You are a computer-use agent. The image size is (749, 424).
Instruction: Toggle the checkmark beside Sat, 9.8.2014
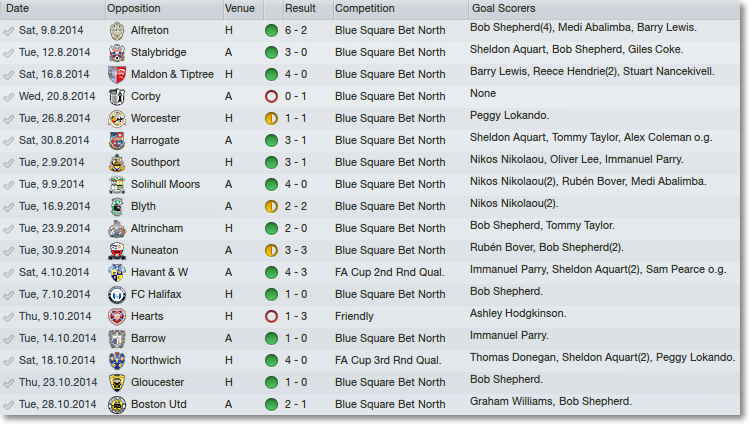pyautogui.click(x=9, y=31)
